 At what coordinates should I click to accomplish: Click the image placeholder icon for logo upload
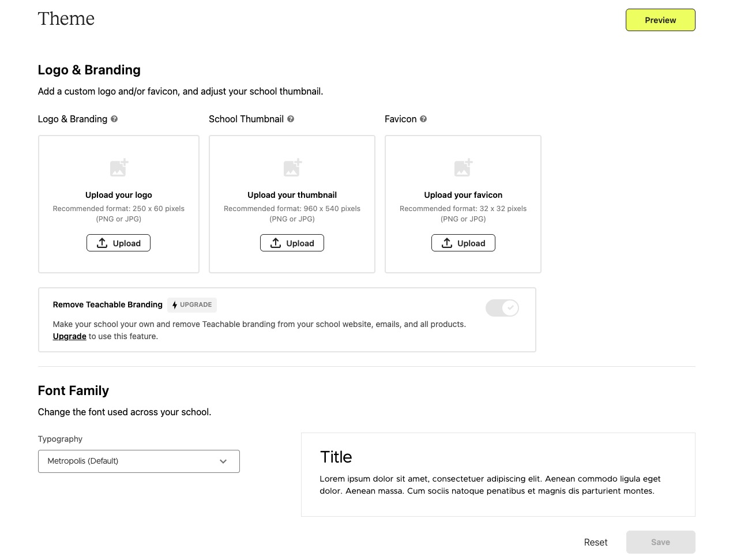pos(119,167)
